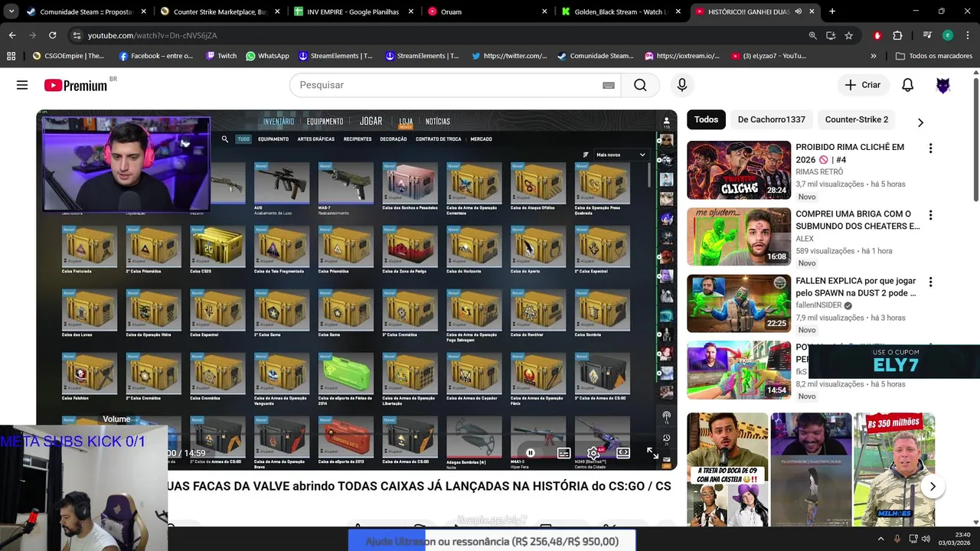Open taskbar microphone indicator
980x551 pixels.
(x=898, y=539)
